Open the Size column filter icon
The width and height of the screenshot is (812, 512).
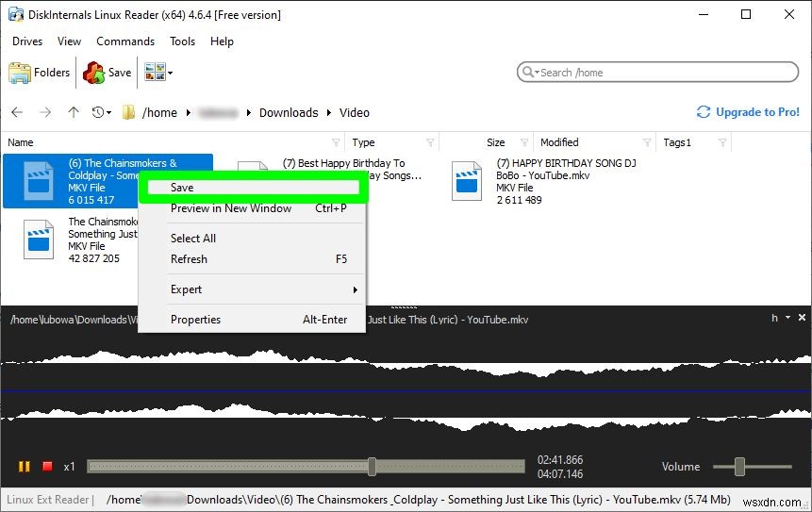click(x=524, y=142)
